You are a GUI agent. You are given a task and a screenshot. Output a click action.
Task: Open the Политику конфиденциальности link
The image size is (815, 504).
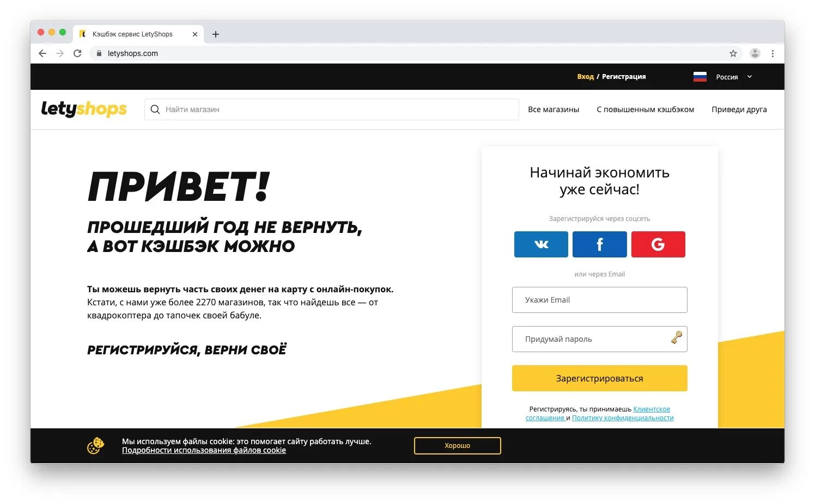(x=623, y=418)
